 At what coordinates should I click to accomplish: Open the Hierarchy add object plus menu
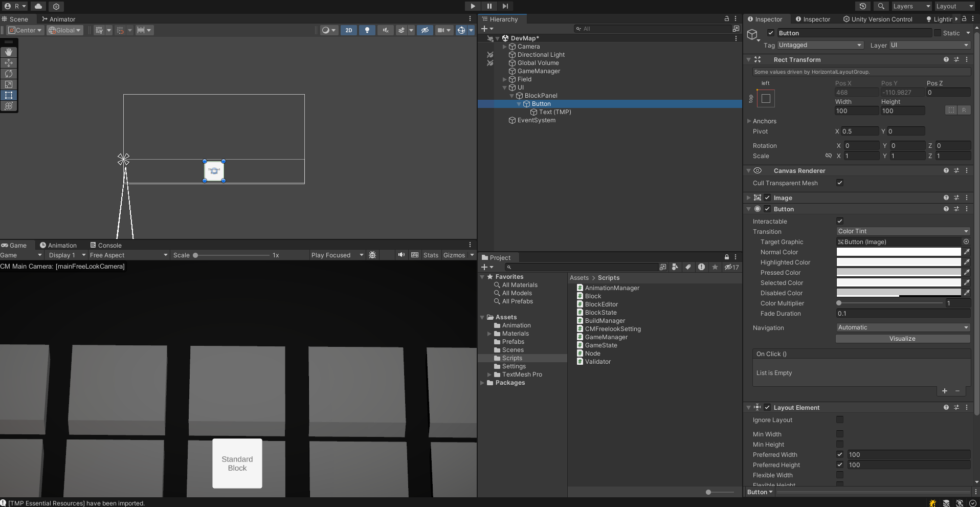(x=487, y=29)
